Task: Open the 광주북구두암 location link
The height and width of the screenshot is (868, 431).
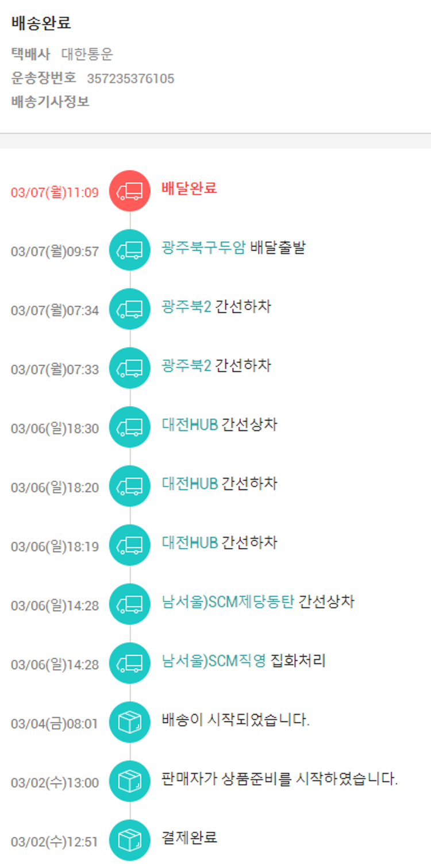Action: pos(204,248)
